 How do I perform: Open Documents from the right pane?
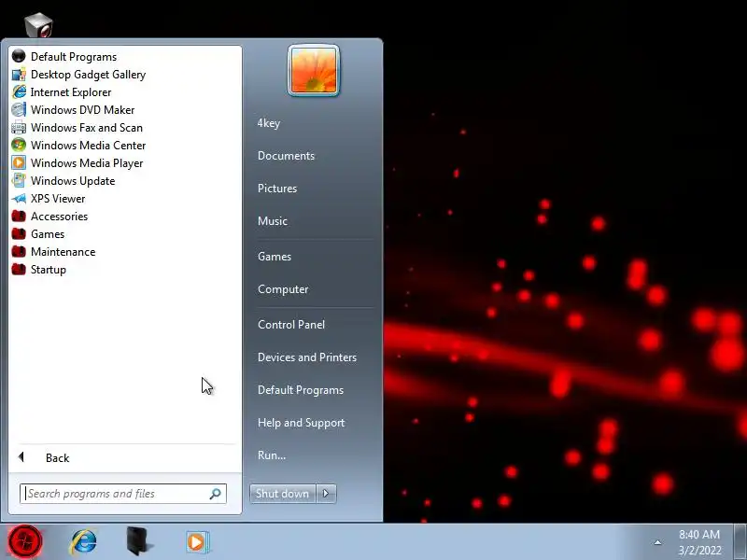click(286, 156)
